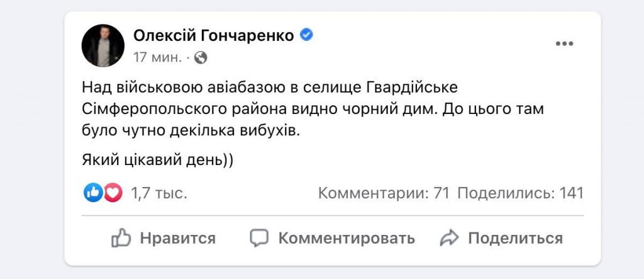644x279 pixels.
Task: Click the 'Який цікавий день))' text line
Action: (157, 159)
